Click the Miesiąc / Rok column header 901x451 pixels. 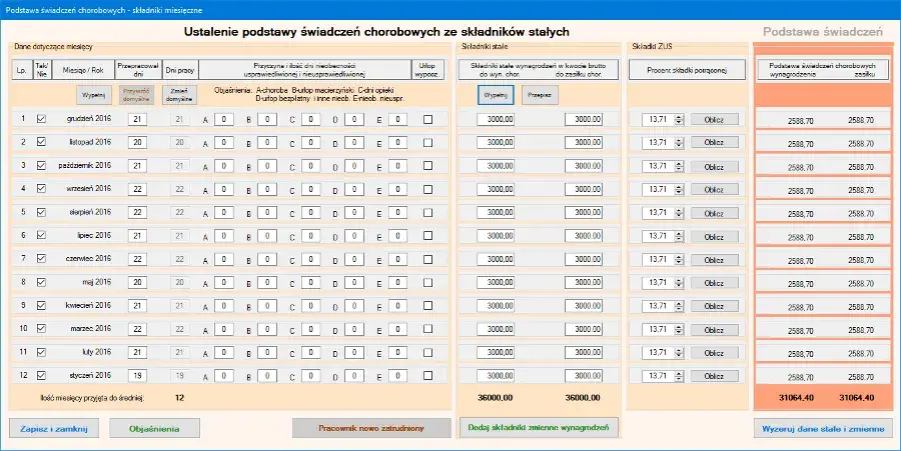(82, 70)
